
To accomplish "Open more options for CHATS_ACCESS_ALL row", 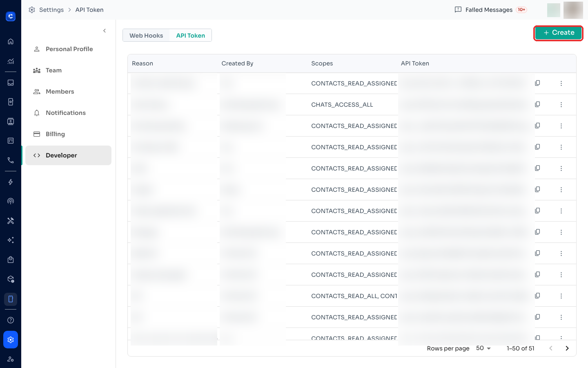I will 561,105.
